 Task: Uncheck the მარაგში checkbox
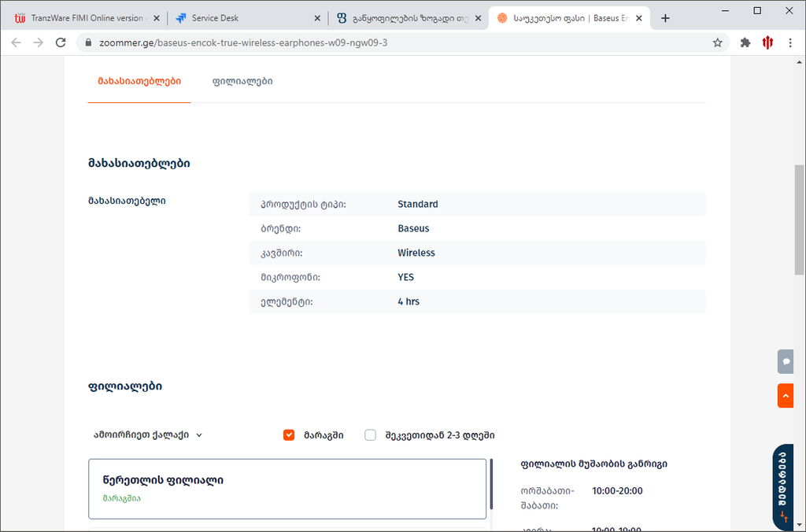[289, 435]
